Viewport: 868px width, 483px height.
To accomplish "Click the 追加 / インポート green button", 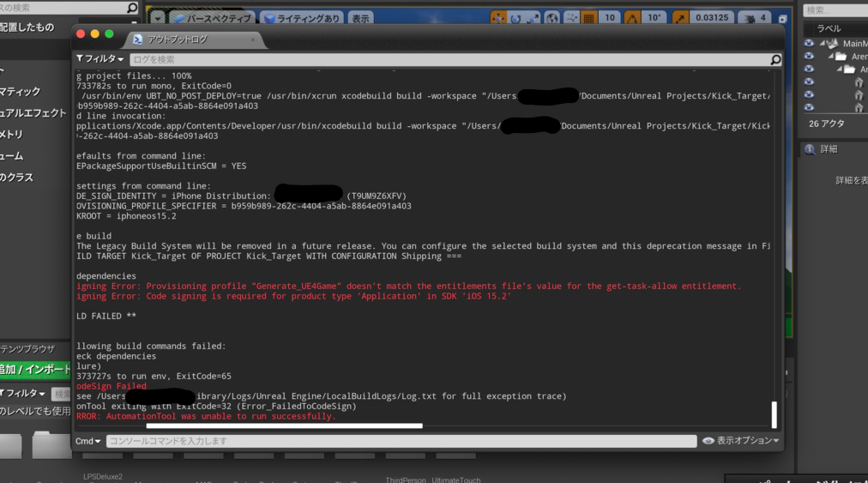I will [35, 370].
